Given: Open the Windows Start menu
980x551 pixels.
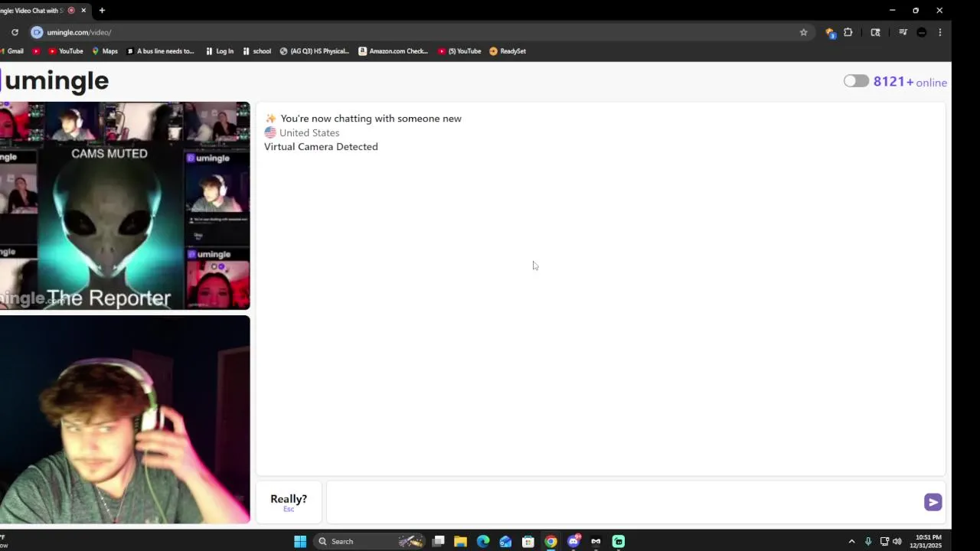Looking at the screenshot, I should (x=300, y=541).
